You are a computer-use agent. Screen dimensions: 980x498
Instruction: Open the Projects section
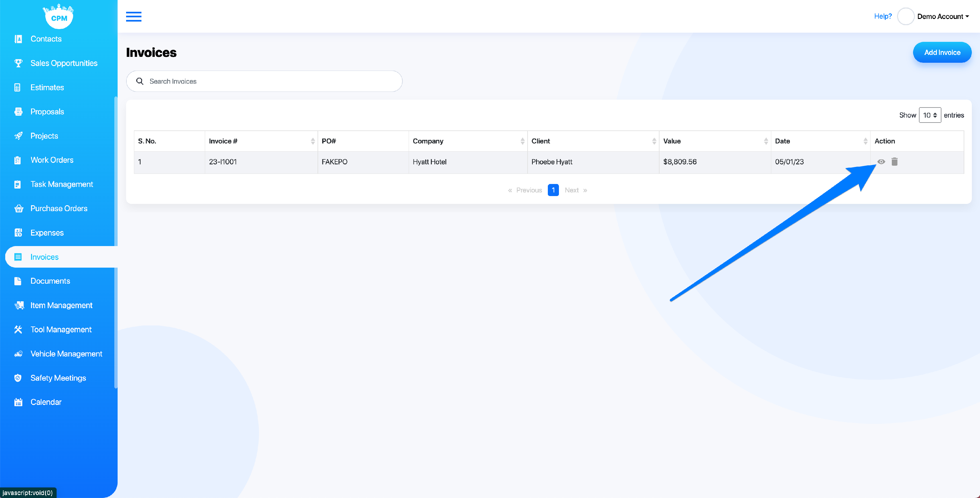[44, 136]
